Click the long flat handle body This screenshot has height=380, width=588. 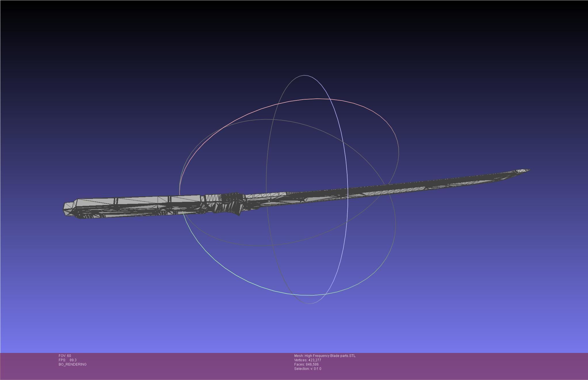pos(138,206)
